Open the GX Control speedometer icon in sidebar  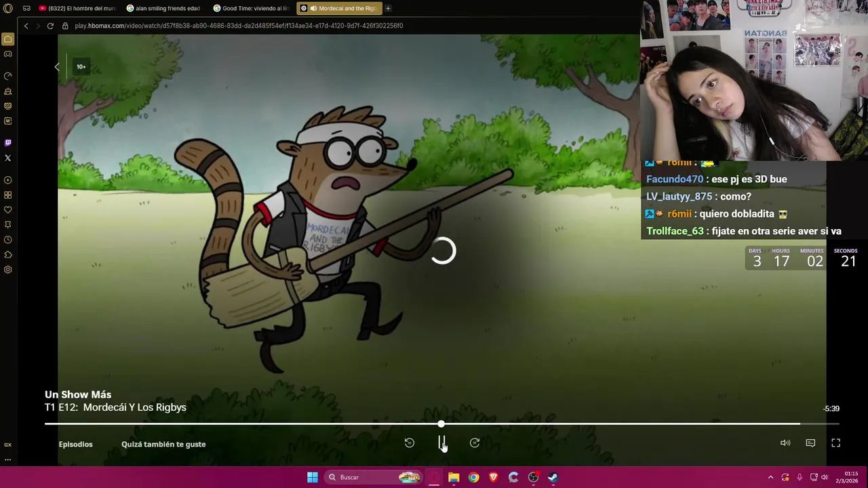click(7, 76)
